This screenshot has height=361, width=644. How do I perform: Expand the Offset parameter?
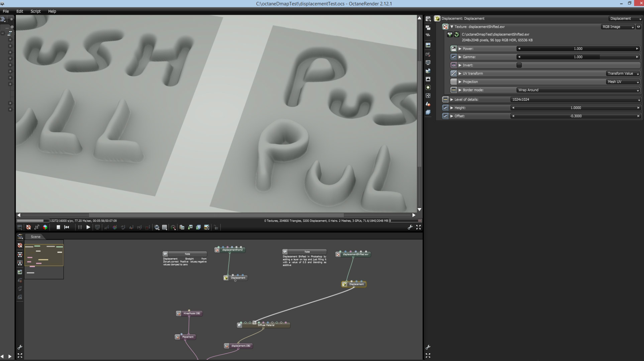pos(452,116)
